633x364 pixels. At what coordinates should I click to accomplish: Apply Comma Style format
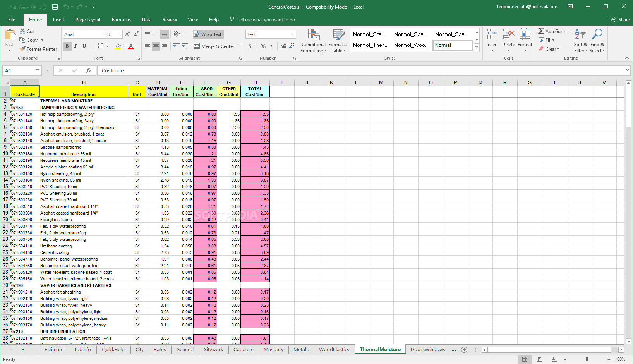pyautogui.click(x=271, y=46)
